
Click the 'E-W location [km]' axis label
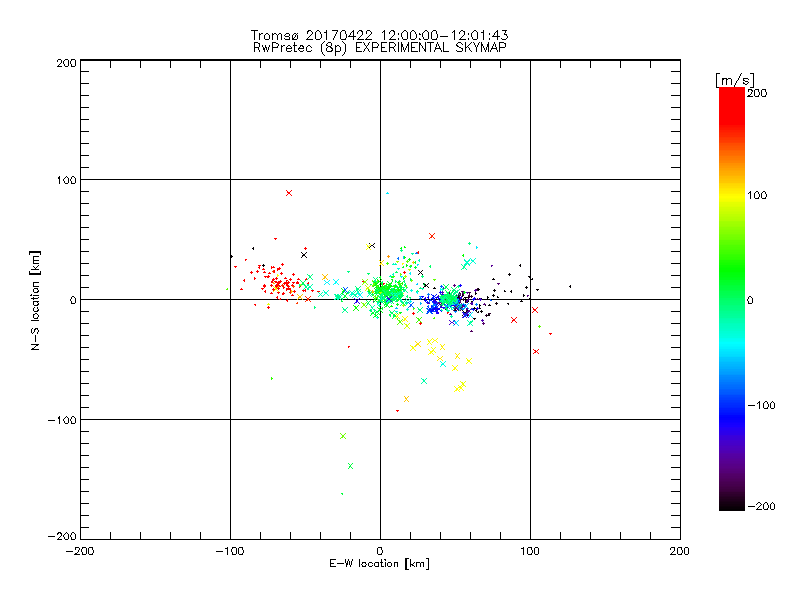[x=379, y=563]
